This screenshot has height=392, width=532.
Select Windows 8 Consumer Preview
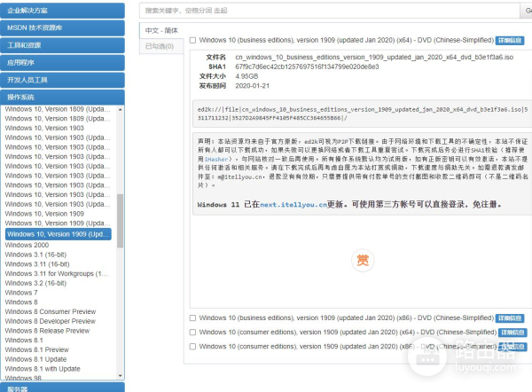click(x=51, y=311)
